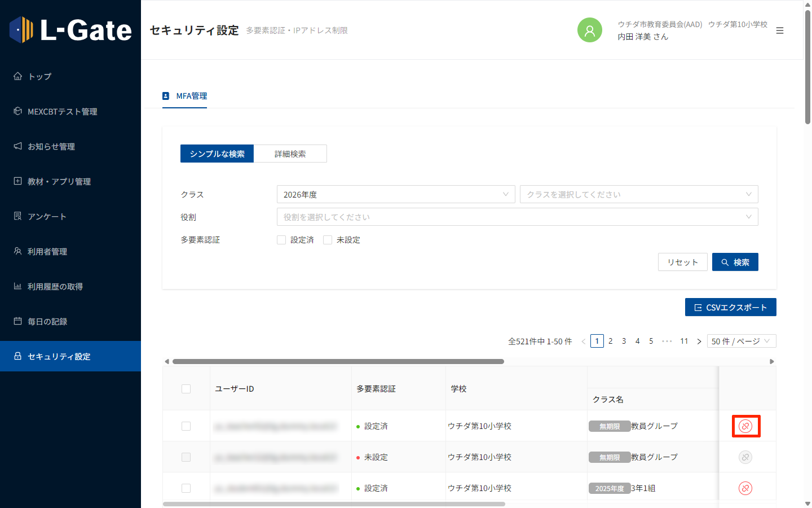This screenshot has width=812, height=508.
Task: Go to the next page arrow
Action: click(699, 341)
